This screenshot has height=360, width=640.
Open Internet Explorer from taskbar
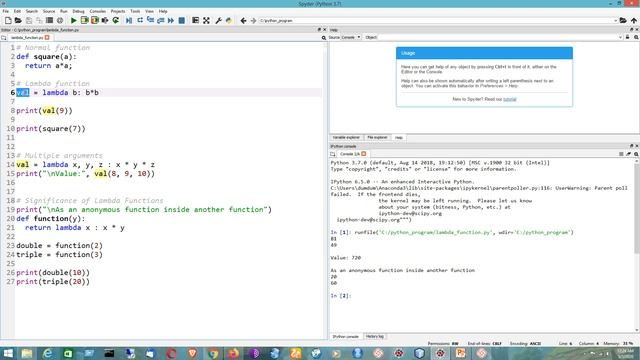47,353
